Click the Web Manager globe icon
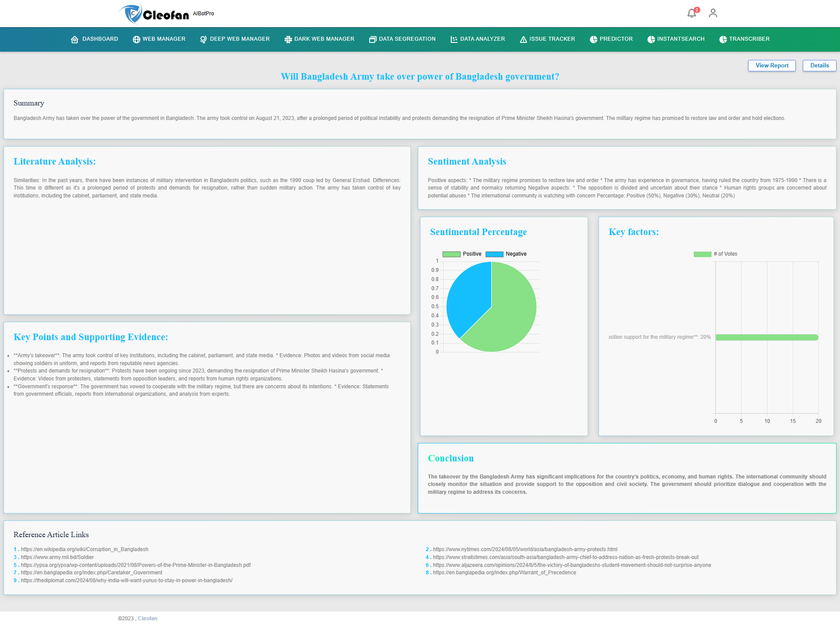840x626 pixels. [136, 39]
